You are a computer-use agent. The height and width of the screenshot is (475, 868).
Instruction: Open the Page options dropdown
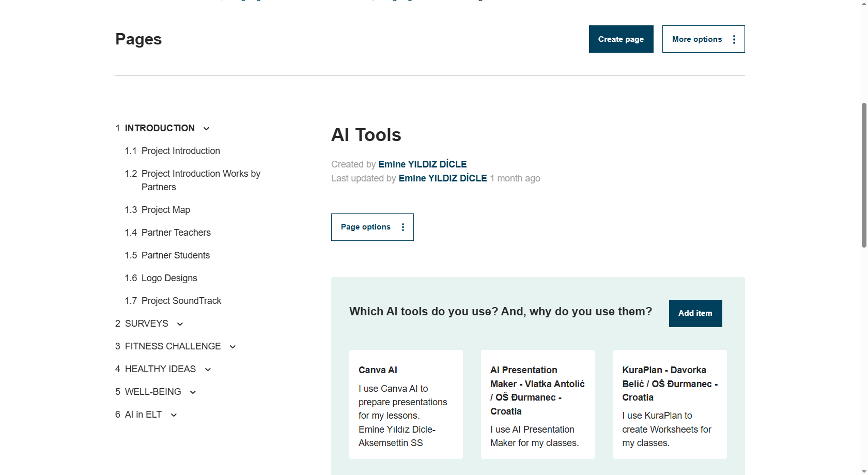[372, 227]
